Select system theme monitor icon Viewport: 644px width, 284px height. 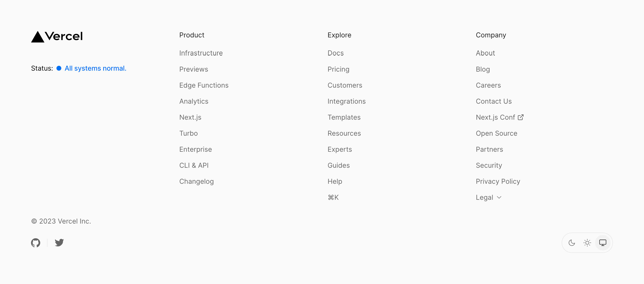pos(603,242)
